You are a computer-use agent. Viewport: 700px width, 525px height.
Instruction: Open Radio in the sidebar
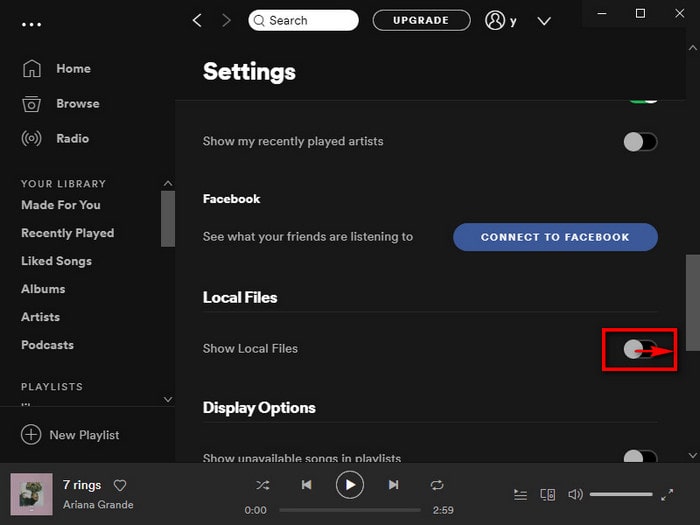click(72, 138)
